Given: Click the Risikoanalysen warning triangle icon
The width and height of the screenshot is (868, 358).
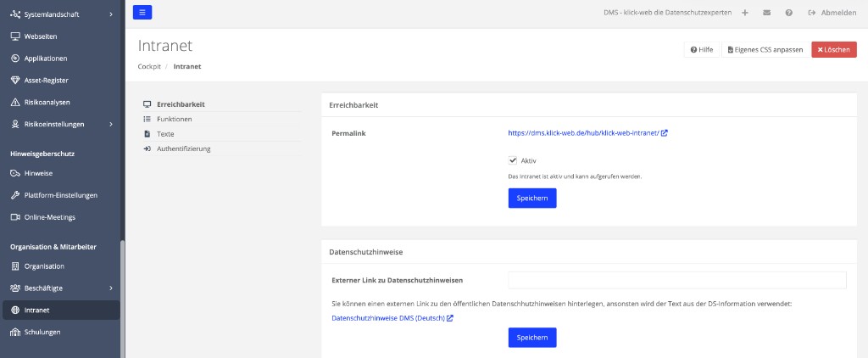Looking at the screenshot, I should click(x=15, y=103).
